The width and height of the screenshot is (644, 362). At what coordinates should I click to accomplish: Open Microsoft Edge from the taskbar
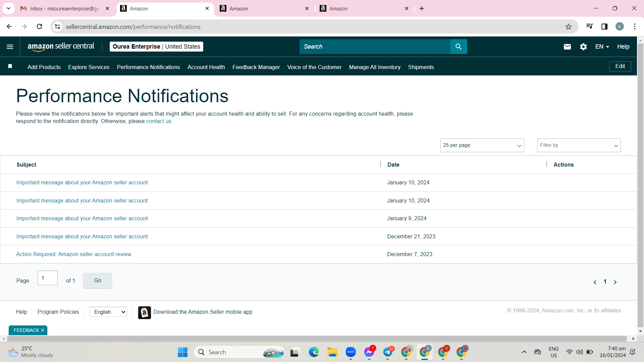pos(314,352)
